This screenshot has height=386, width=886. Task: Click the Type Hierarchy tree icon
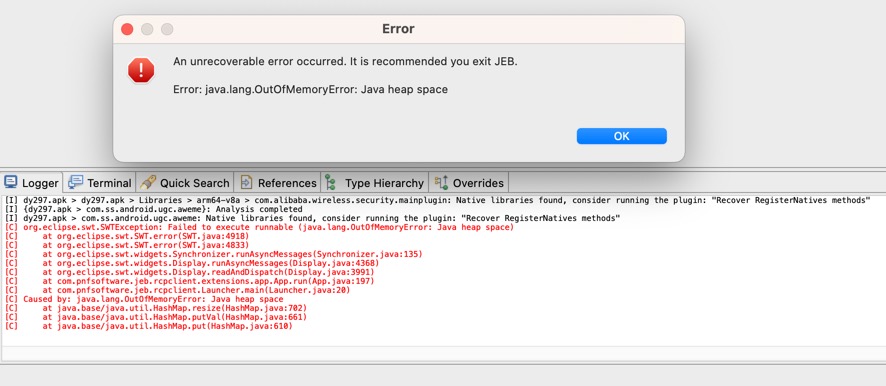click(331, 182)
